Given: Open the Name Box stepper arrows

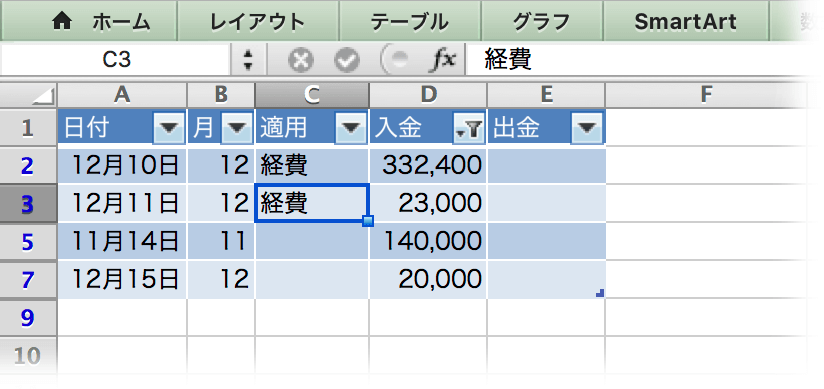Looking at the screenshot, I should click(x=248, y=60).
